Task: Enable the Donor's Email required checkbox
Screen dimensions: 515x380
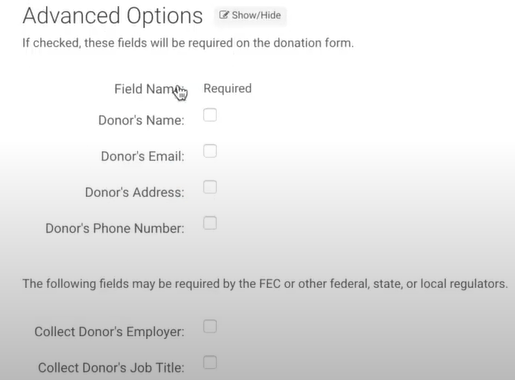Action: (x=210, y=151)
